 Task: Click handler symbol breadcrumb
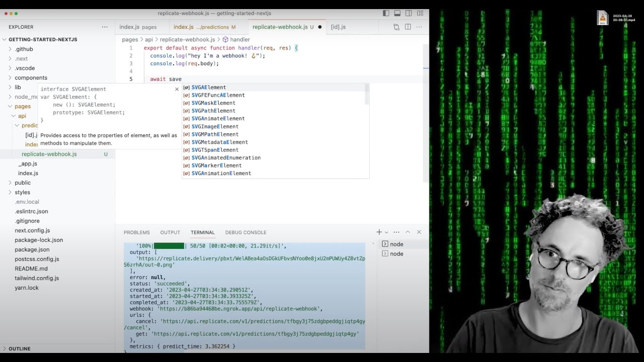pyautogui.click(x=236, y=39)
